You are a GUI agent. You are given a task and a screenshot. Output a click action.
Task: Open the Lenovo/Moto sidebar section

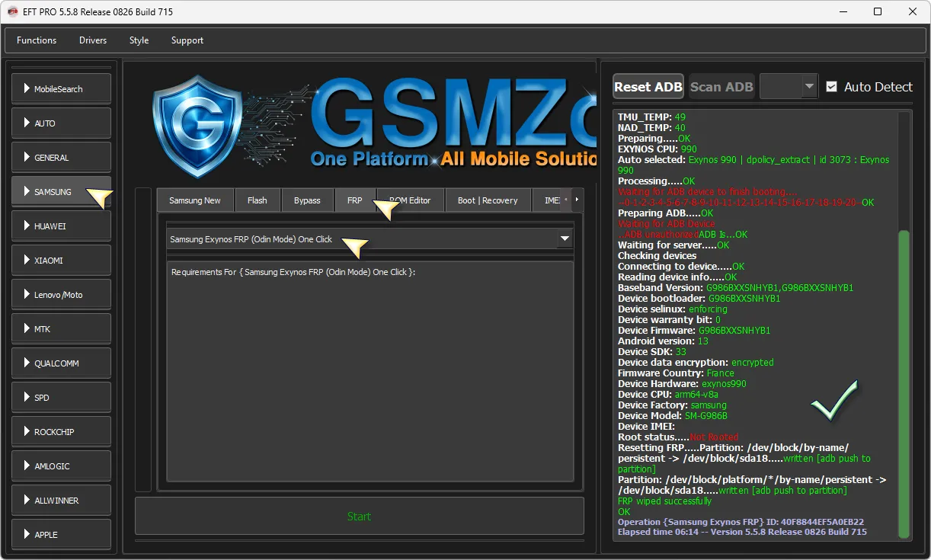pyautogui.click(x=61, y=295)
